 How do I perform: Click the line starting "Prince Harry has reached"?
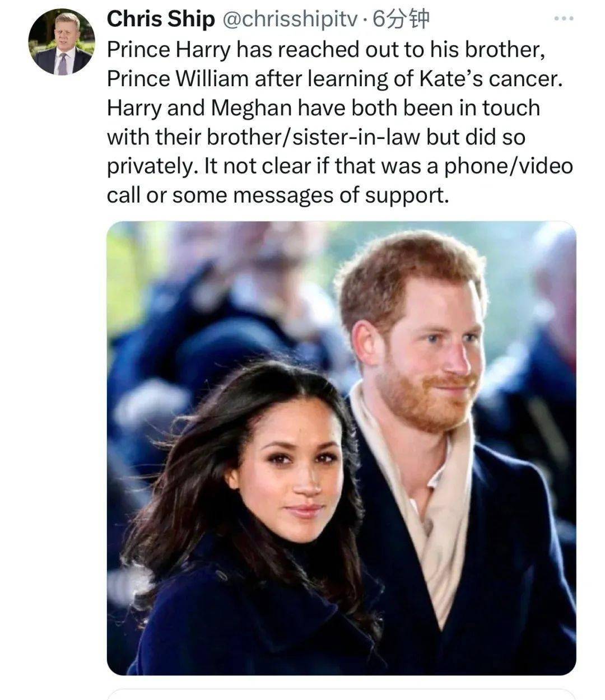326,49
